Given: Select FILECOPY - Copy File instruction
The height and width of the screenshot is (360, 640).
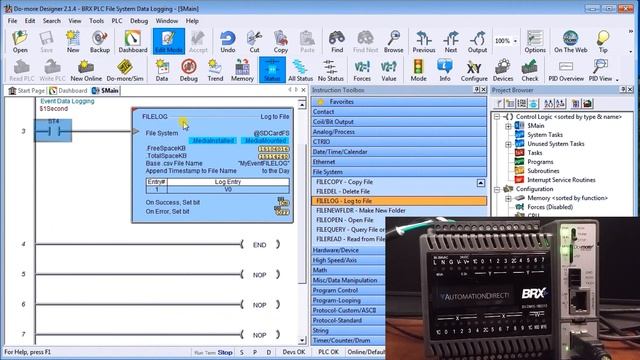Looking at the screenshot, I should coord(344,182).
